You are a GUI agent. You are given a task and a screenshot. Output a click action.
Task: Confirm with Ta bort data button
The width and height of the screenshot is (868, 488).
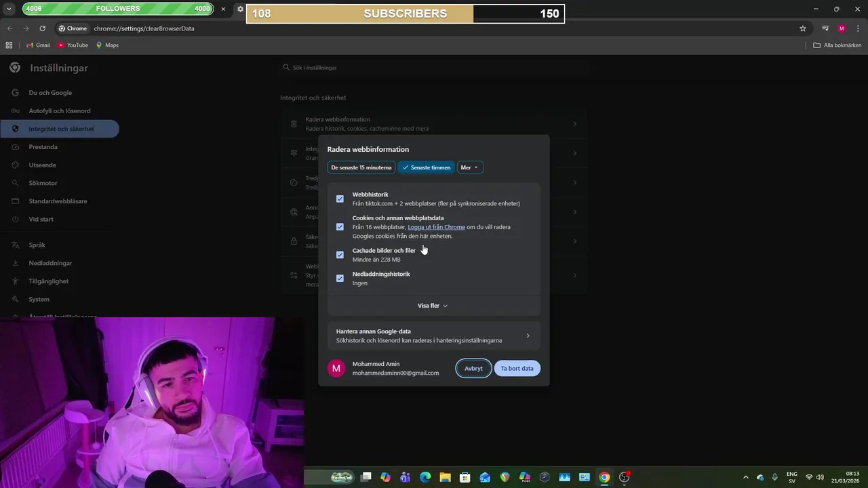point(517,369)
